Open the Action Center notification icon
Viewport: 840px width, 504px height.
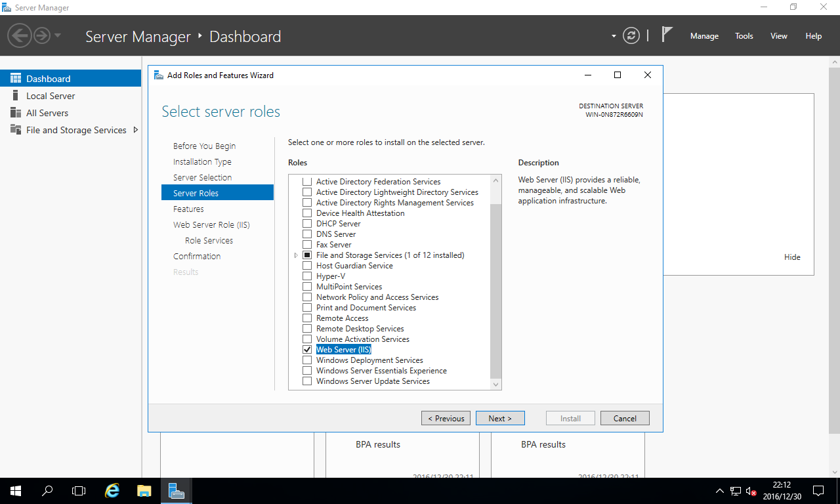[818, 491]
